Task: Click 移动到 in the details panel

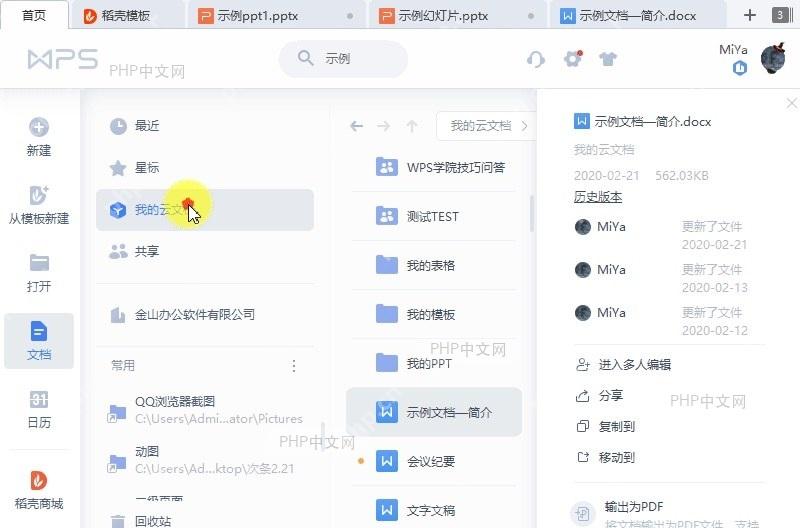Action: 605,457
